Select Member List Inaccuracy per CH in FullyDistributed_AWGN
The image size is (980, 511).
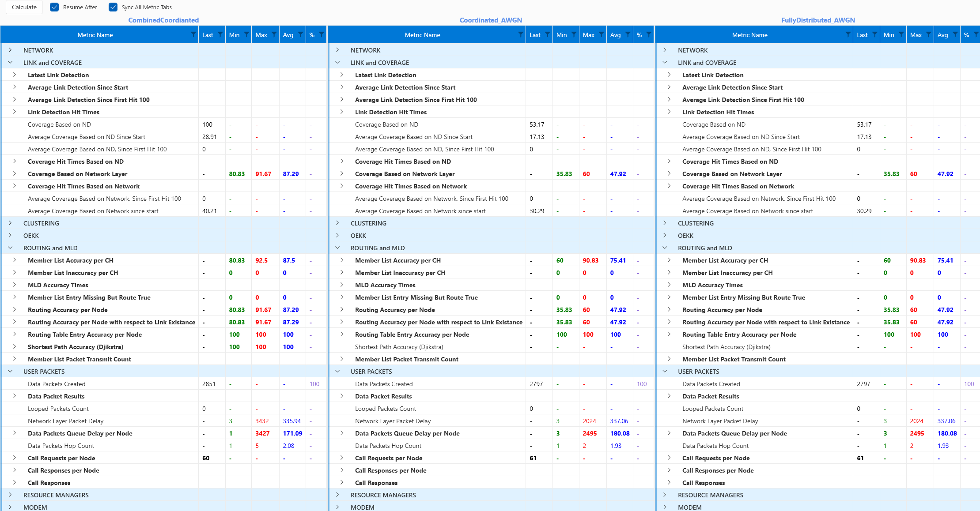[x=818, y=273]
